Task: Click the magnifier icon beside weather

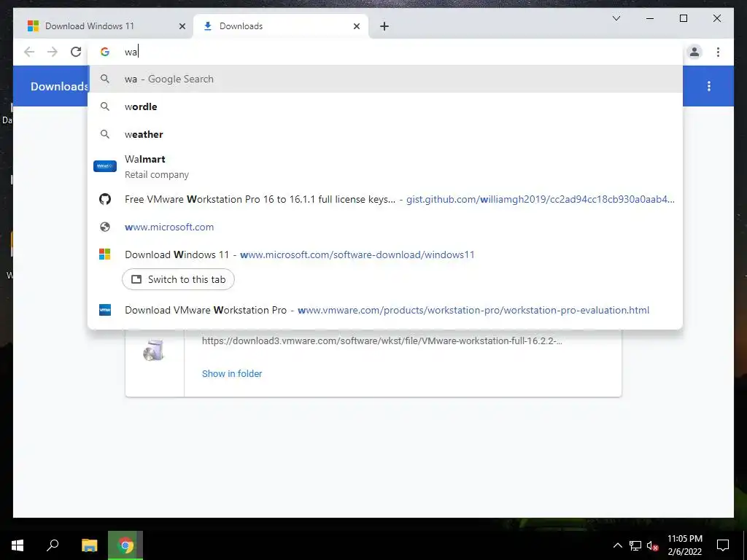Action: click(105, 134)
